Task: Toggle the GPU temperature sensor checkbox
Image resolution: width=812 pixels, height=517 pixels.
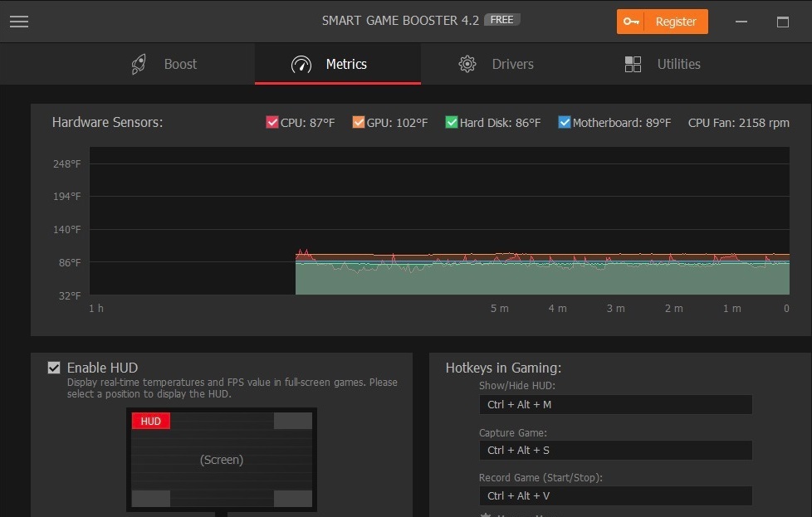Action: [358, 123]
